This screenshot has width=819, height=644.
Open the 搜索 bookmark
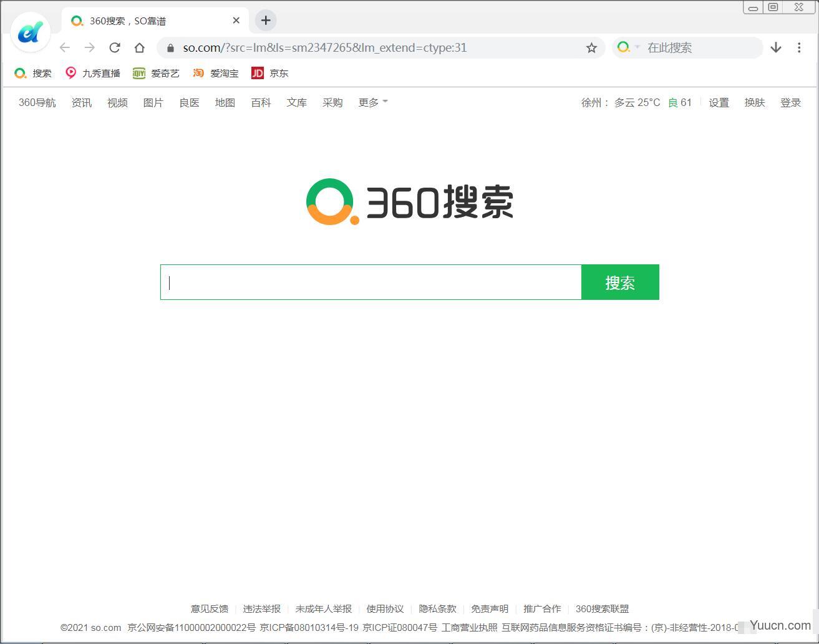34,73
